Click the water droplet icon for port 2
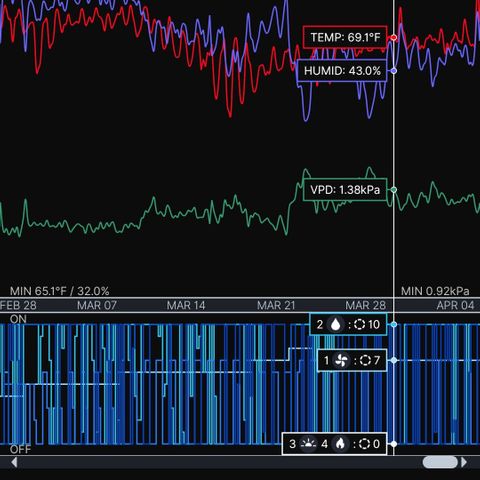This screenshot has width=480, height=480. pyautogui.click(x=335, y=324)
